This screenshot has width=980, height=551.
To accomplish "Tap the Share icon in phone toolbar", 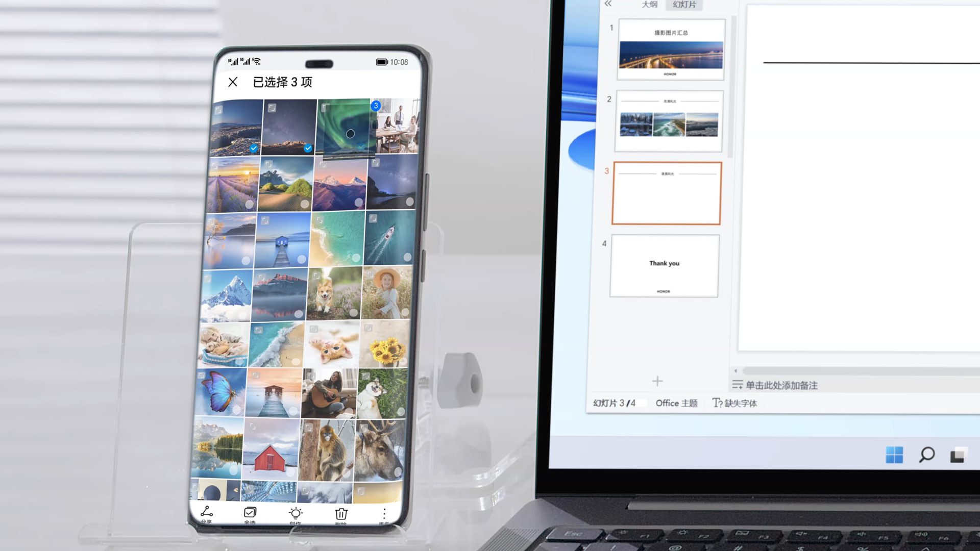I will (207, 513).
